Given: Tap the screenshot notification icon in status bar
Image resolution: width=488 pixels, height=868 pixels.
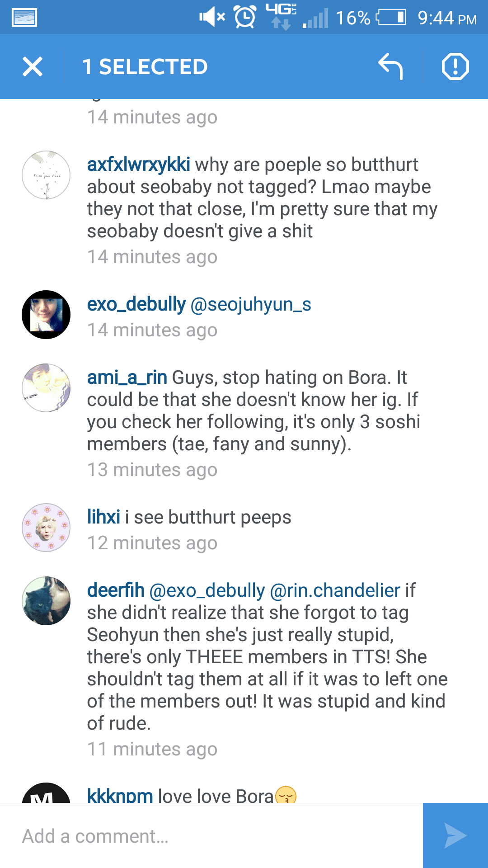Looking at the screenshot, I should point(24,18).
